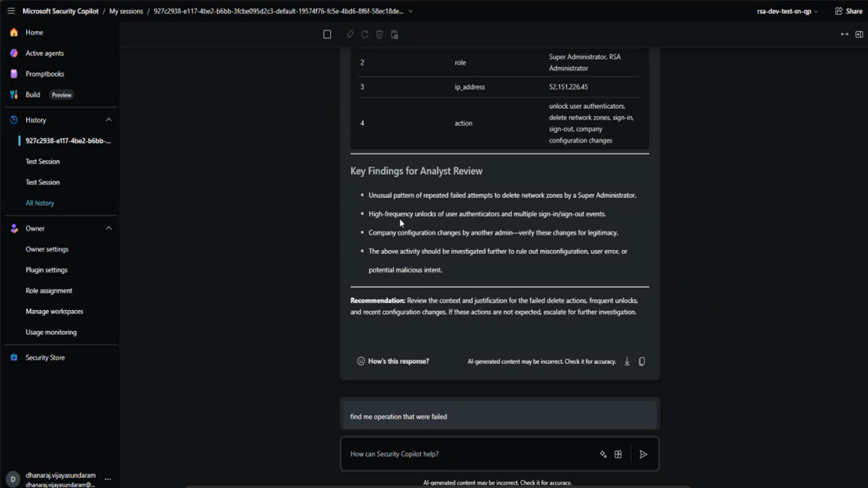Viewport: 868px width, 488px height.
Task: Open Owner settings
Action: (47, 249)
